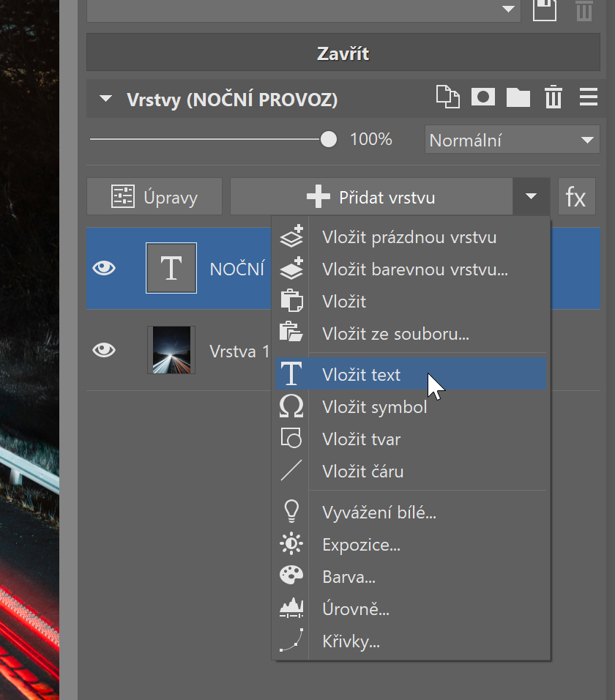
Task: Select Vložit text from the menu
Action: click(361, 375)
